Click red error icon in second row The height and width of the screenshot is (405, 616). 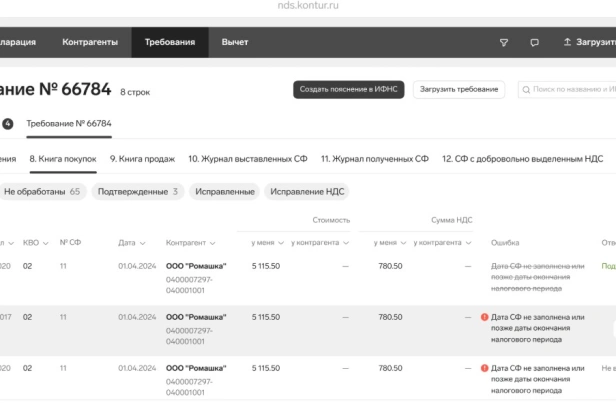point(484,317)
